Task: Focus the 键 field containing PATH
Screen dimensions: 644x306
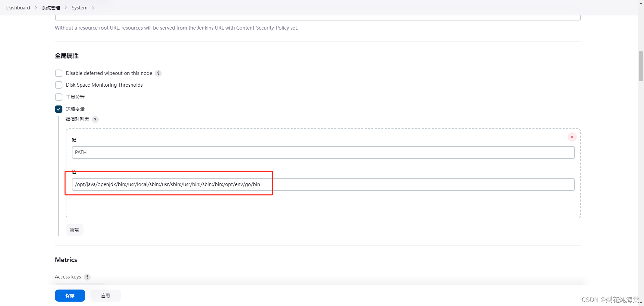Action: click(x=323, y=152)
